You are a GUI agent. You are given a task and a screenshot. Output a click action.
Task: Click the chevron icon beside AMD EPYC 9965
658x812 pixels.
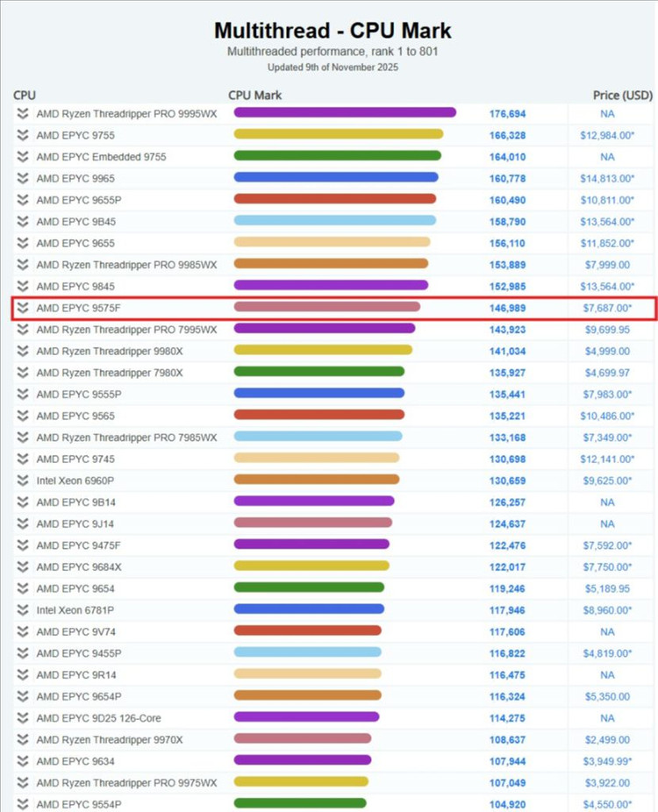(23, 179)
